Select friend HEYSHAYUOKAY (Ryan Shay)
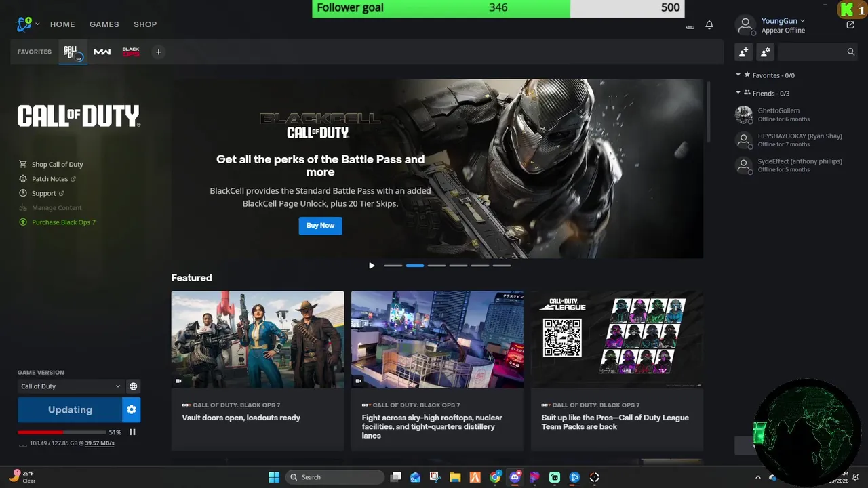The height and width of the screenshot is (488, 868). point(796,140)
